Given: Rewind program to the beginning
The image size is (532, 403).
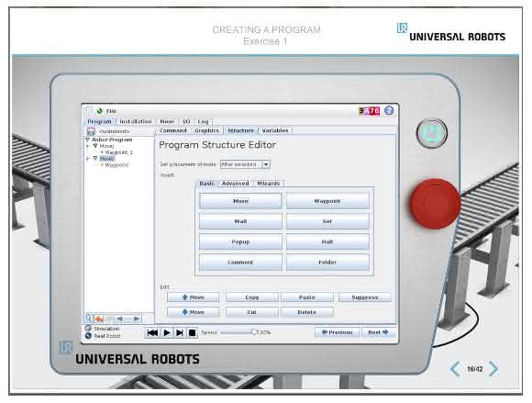Looking at the screenshot, I should (x=152, y=332).
